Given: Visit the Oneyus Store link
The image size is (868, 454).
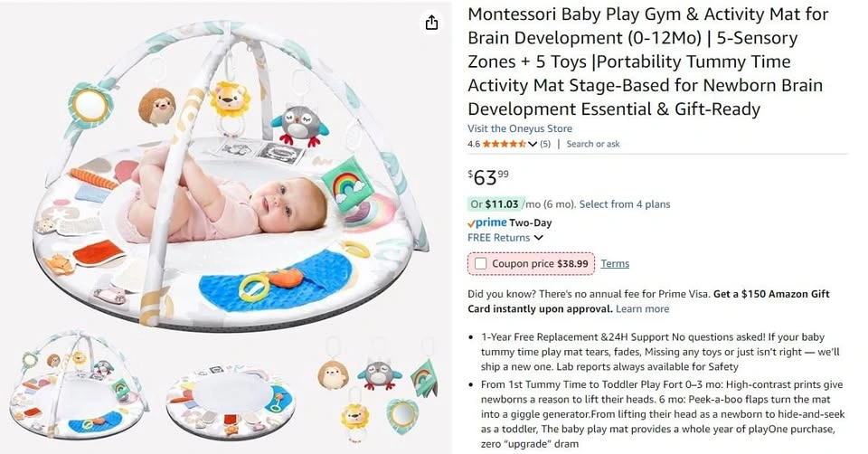Looking at the screenshot, I should pos(520,128).
